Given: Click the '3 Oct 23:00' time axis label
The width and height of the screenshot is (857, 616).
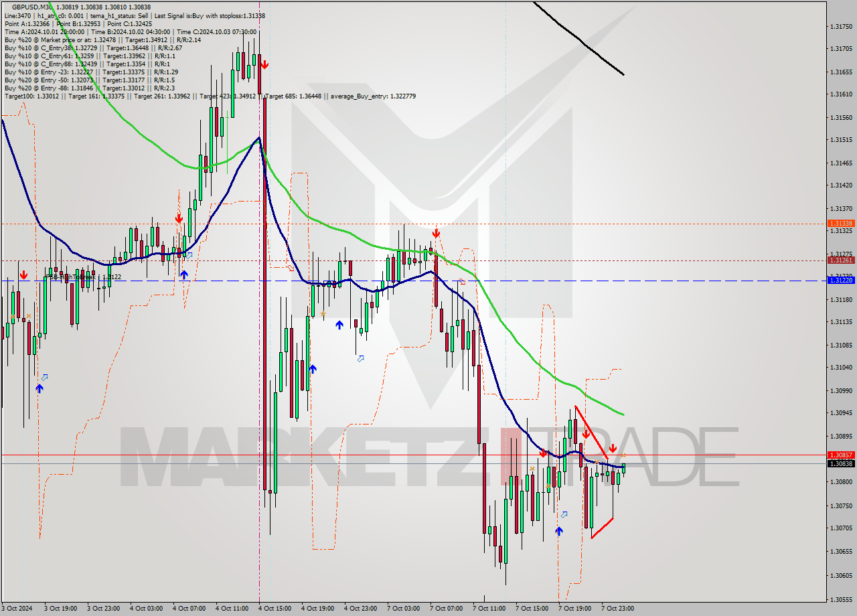Looking at the screenshot, I should point(103,609).
